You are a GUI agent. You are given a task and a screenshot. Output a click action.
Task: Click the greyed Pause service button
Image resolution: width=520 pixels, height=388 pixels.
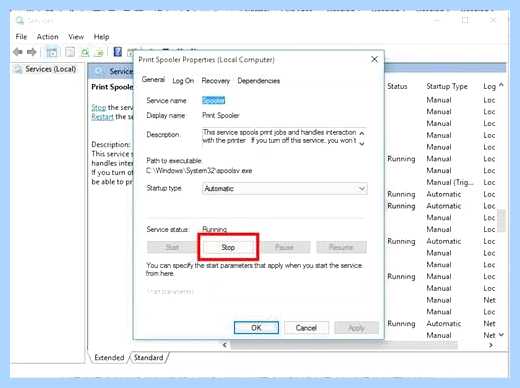click(284, 247)
